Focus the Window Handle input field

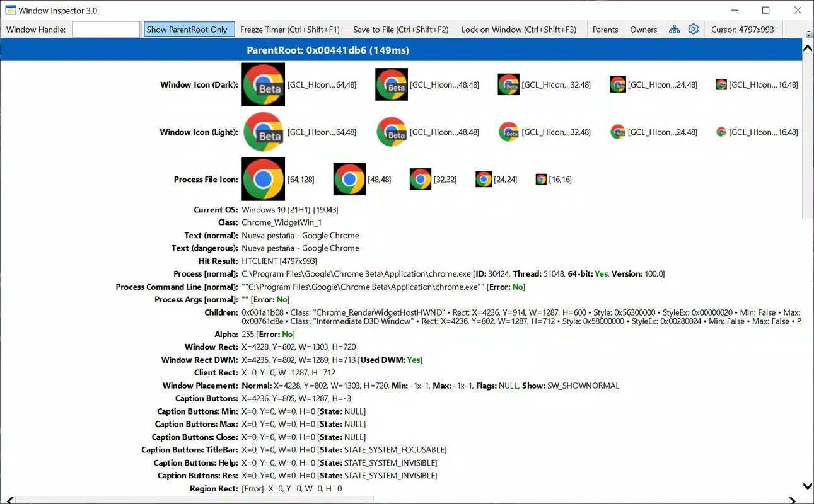(x=106, y=29)
